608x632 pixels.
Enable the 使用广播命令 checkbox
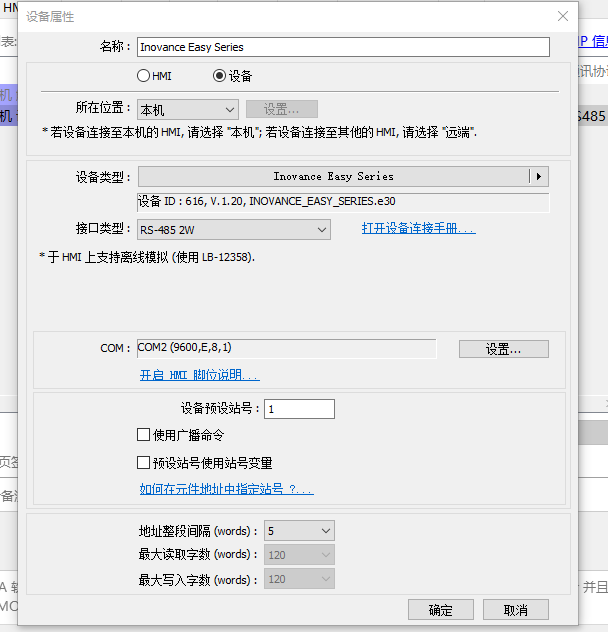click(144, 435)
